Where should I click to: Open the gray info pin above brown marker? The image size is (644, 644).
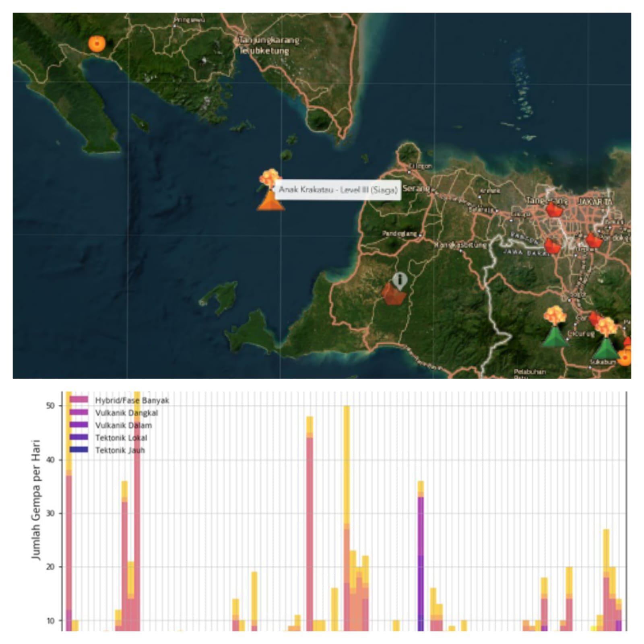click(399, 281)
